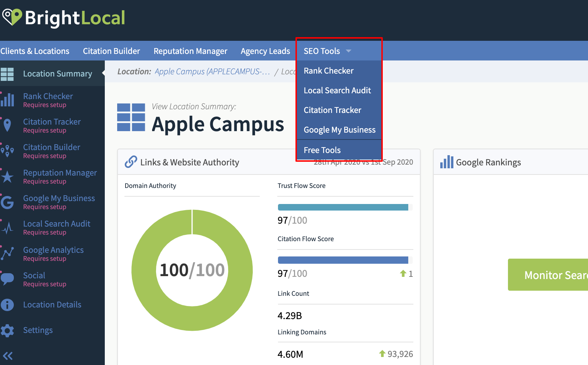Open Agency Leads in top navigation
The width and height of the screenshot is (588, 365).
coord(265,51)
